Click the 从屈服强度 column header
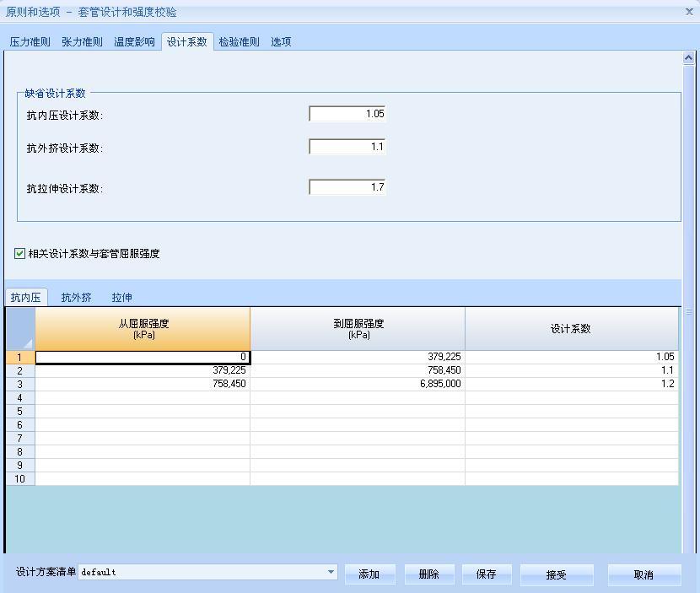Image resolution: width=700 pixels, height=593 pixels. tap(143, 329)
